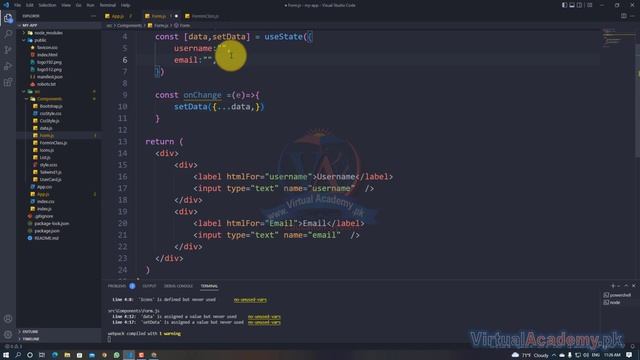Switch to the Output panel tab
The height and width of the screenshot is (360, 640).
[x=149, y=286]
